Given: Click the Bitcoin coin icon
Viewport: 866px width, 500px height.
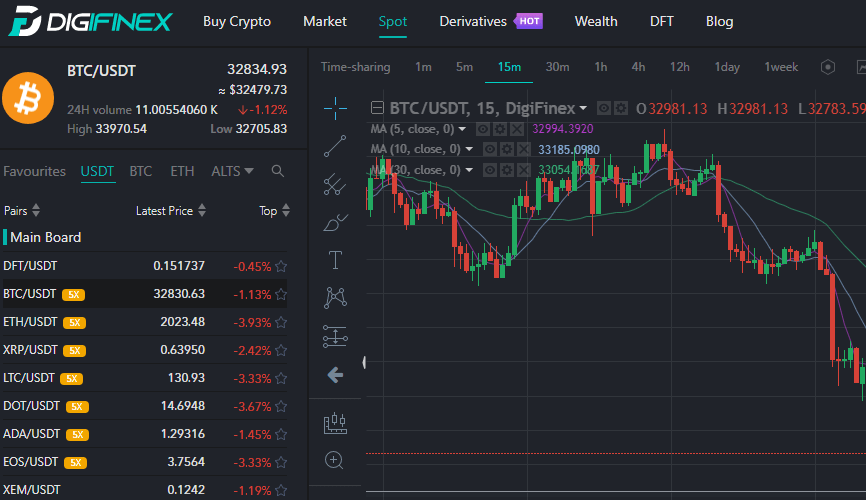Looking at the screenshot, I should point(28,98).
